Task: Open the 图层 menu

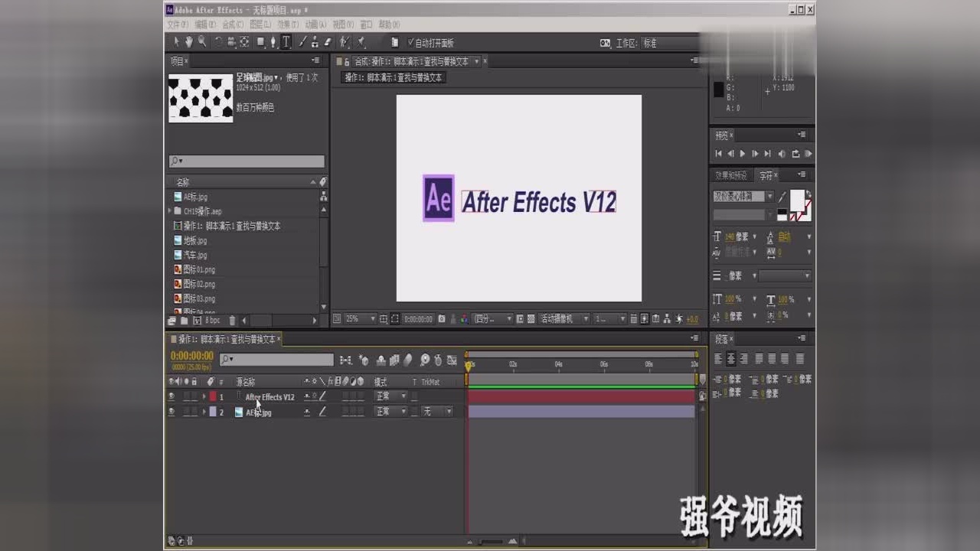Action: 260,24
